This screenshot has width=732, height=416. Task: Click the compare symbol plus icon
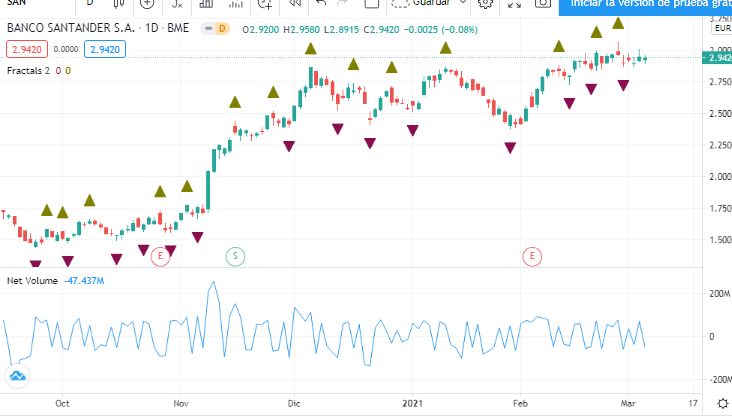click(x=147, y=4)
